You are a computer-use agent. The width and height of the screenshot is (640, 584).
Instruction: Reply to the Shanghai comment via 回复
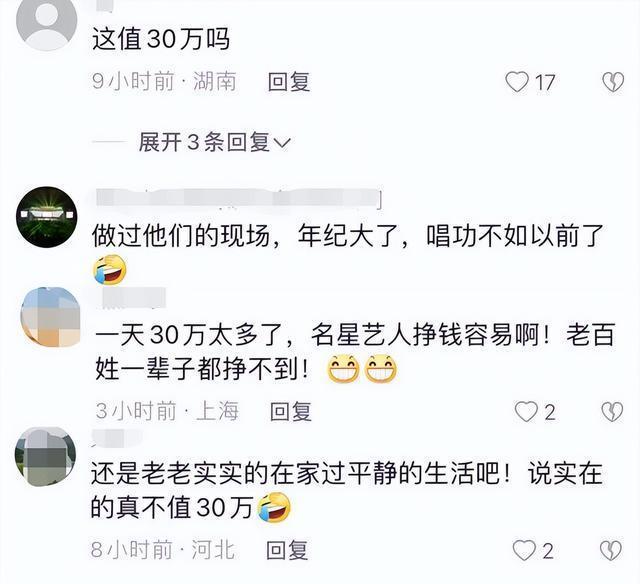pyautogui.click(x=291, y=411)
